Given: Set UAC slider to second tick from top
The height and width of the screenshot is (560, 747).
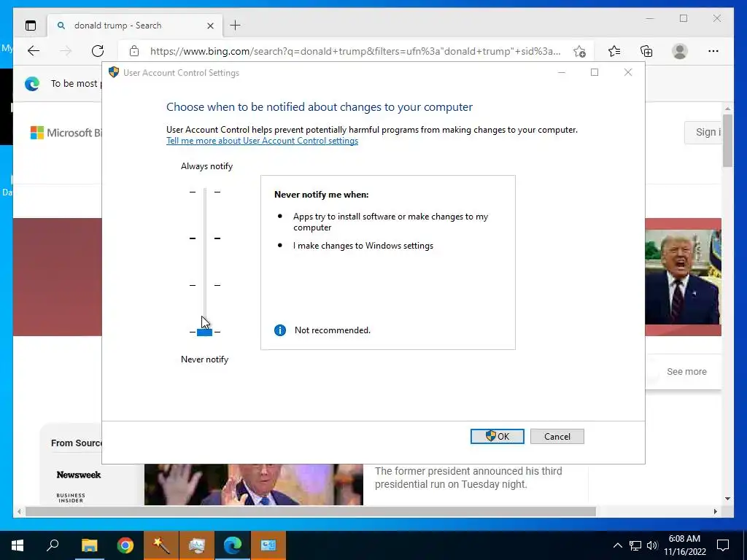Looking at the screenshot, I should [205, 238].
